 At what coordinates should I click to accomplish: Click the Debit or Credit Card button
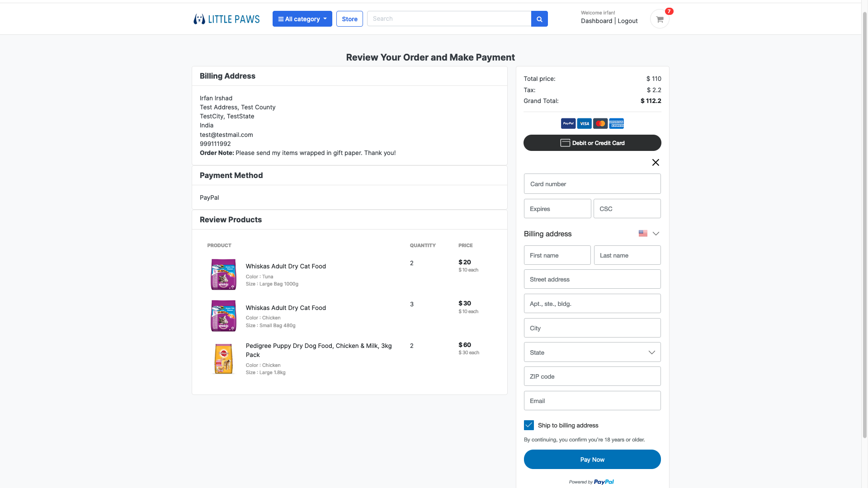point(592,143)
